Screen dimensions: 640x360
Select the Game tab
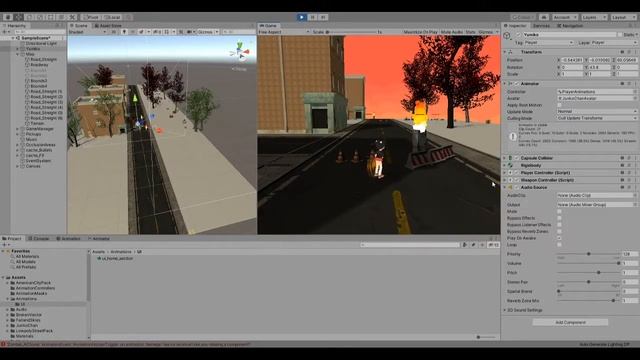tap(268, 25)
